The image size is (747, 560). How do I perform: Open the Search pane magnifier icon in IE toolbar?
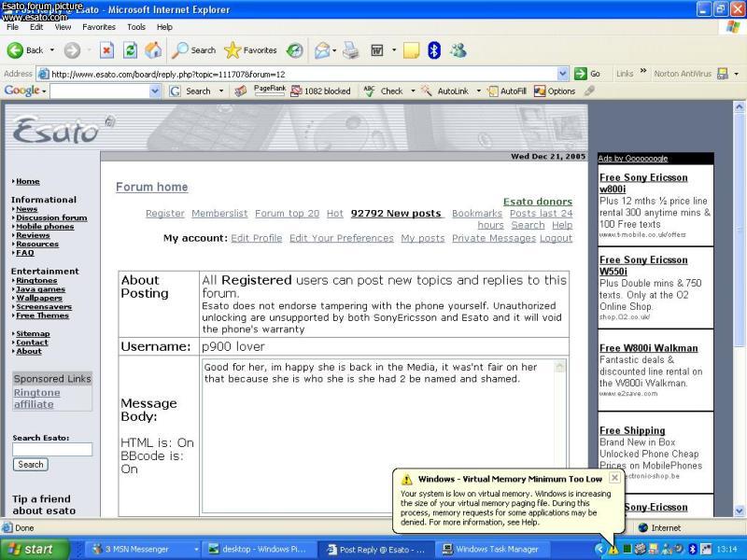[x=180, y=50]
